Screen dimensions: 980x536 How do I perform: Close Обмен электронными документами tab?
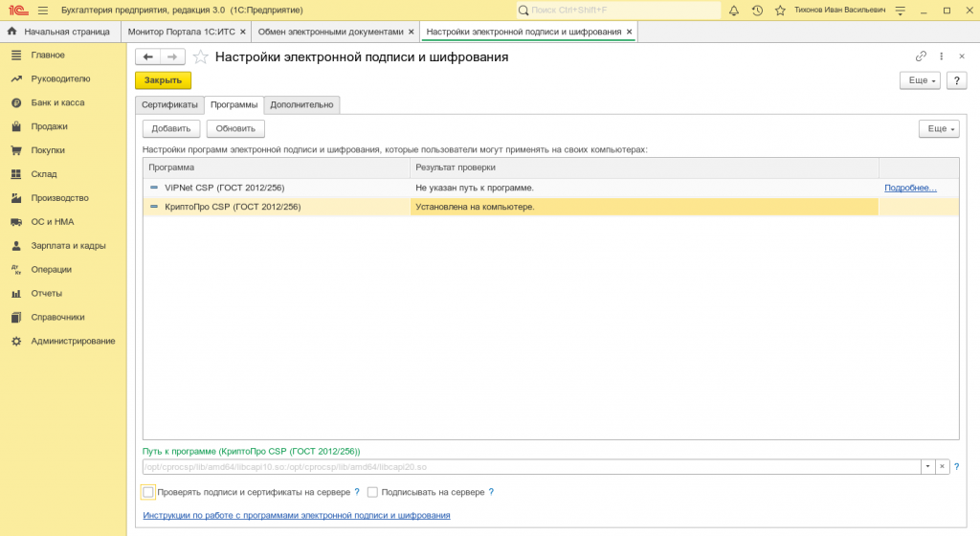click(412, 32)
